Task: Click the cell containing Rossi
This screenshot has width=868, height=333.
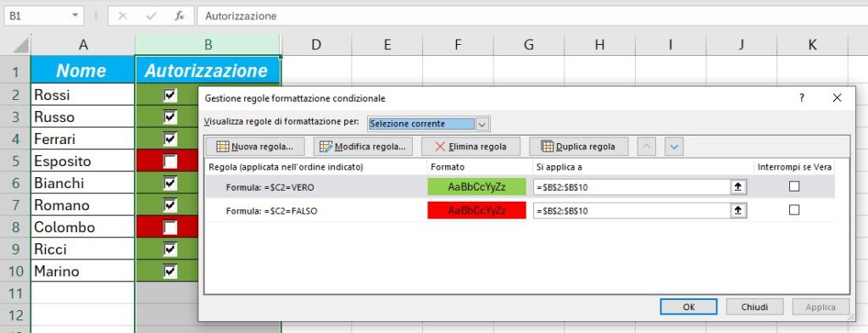Action: pos(83,95)
